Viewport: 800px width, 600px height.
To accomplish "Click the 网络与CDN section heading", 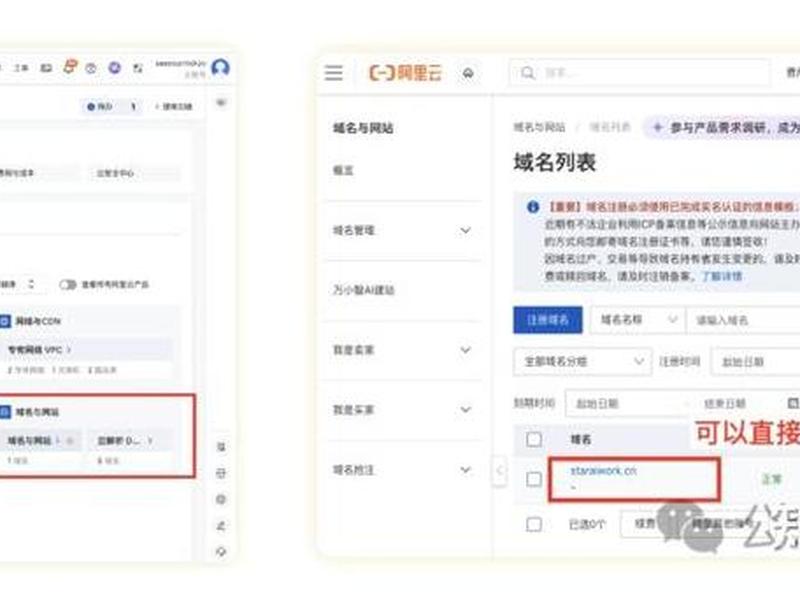I will 39,321.
